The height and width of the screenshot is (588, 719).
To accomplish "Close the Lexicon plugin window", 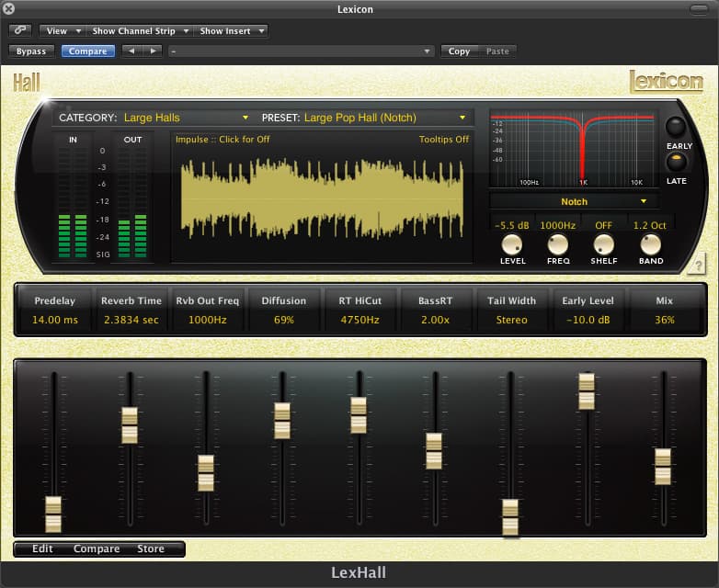I will 8,8.
